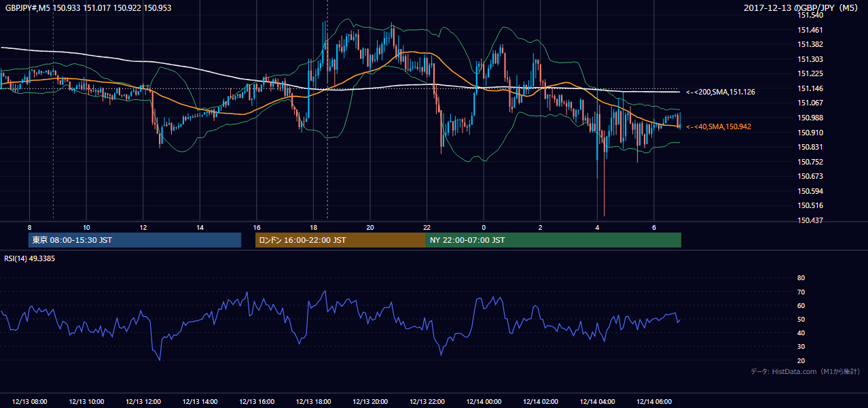Click the 12/13 14:00 time axis label

tap(200, 402)
